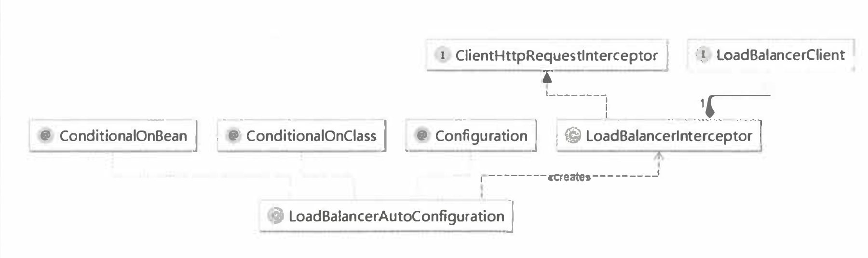Select the ClientHttpRequestInterceptor node label
This screenshot has width=868, height=258.
(x=556, y=55)
